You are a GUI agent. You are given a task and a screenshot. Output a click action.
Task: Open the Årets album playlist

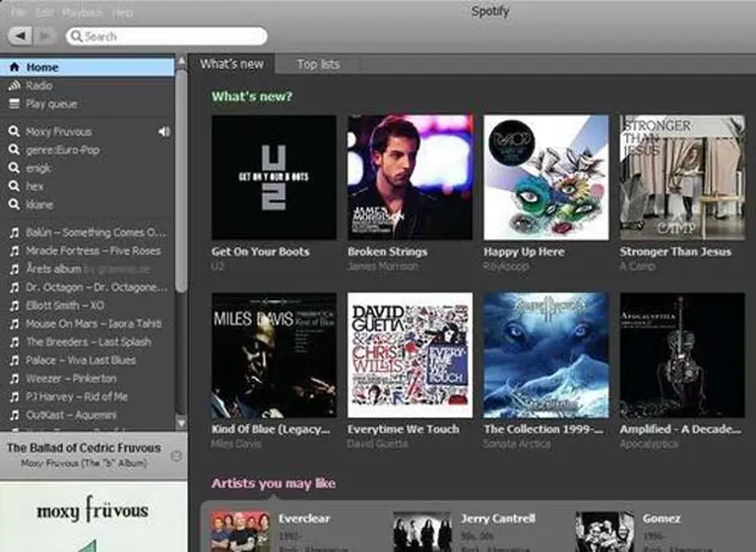(x=88, y=269)
